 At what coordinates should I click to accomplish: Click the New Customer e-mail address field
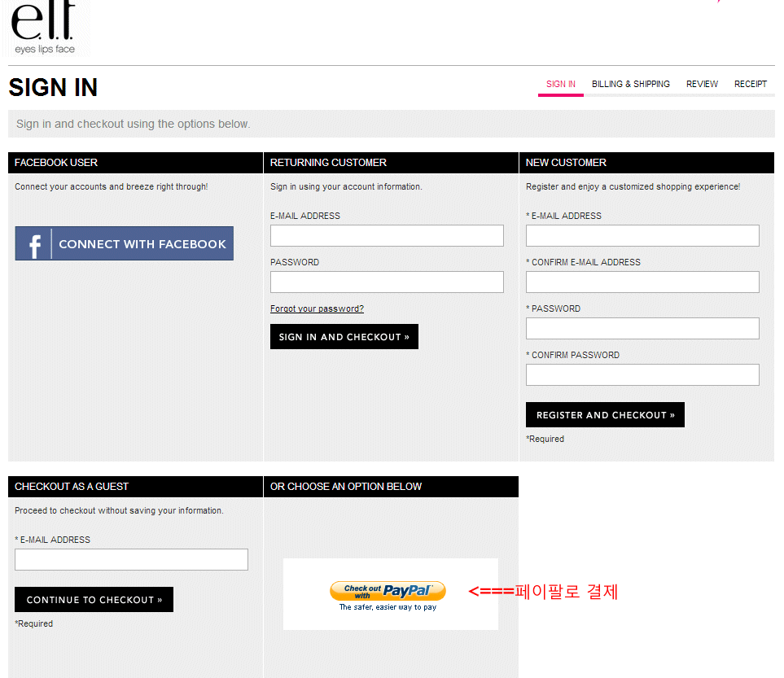tap(642, 236)
